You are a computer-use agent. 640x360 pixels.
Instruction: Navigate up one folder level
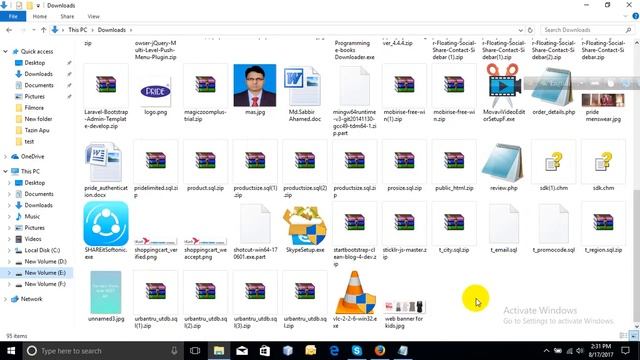pos(43,30)
